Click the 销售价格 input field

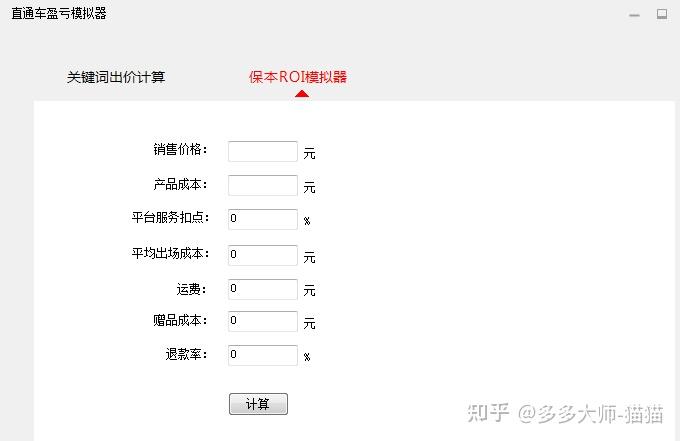point(263,152)
